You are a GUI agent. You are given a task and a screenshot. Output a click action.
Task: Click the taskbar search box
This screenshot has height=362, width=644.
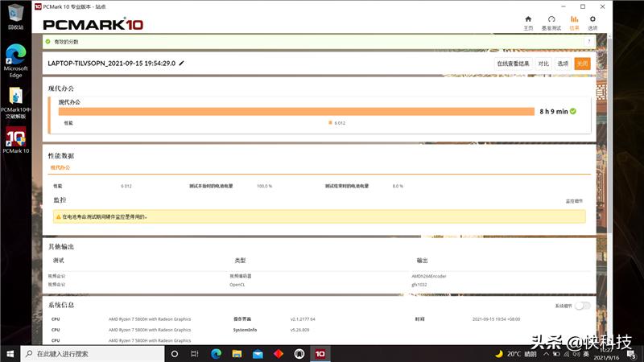pos(93,353)
